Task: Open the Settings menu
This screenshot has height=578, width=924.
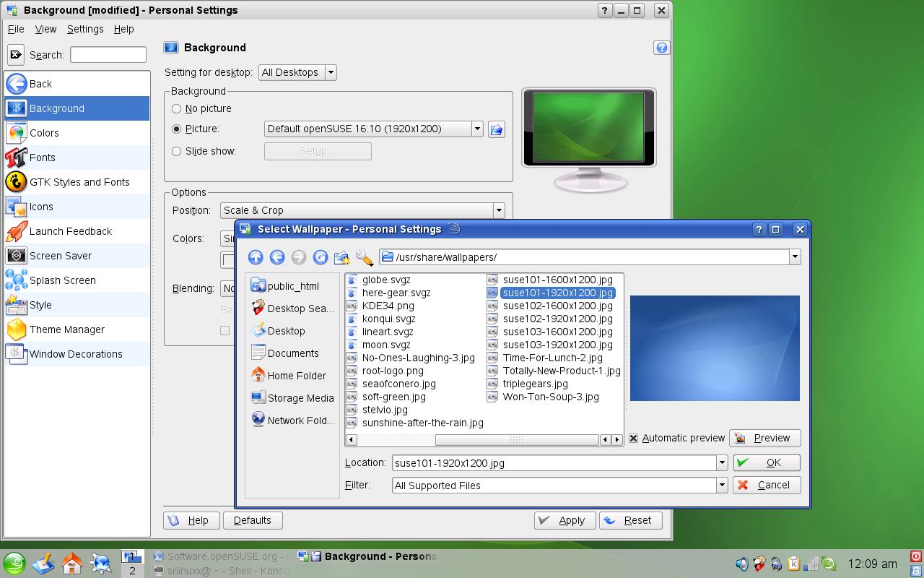Action: 85,29
